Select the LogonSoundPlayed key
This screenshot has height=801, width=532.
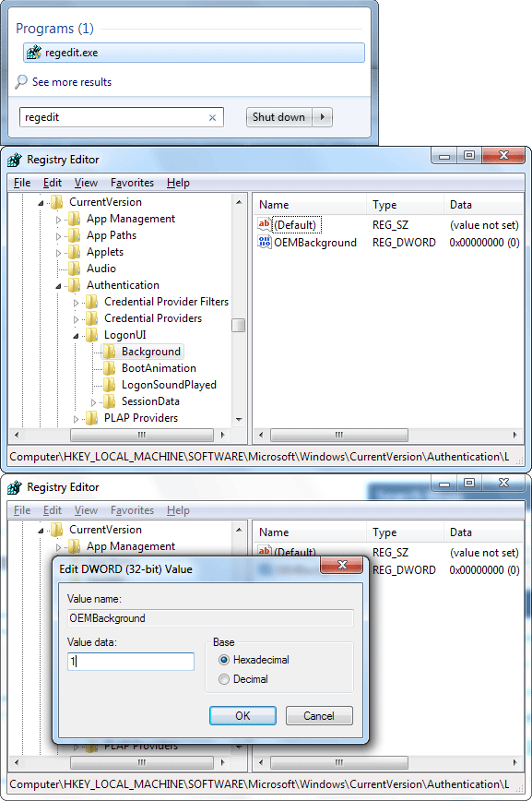coord(169,385)
